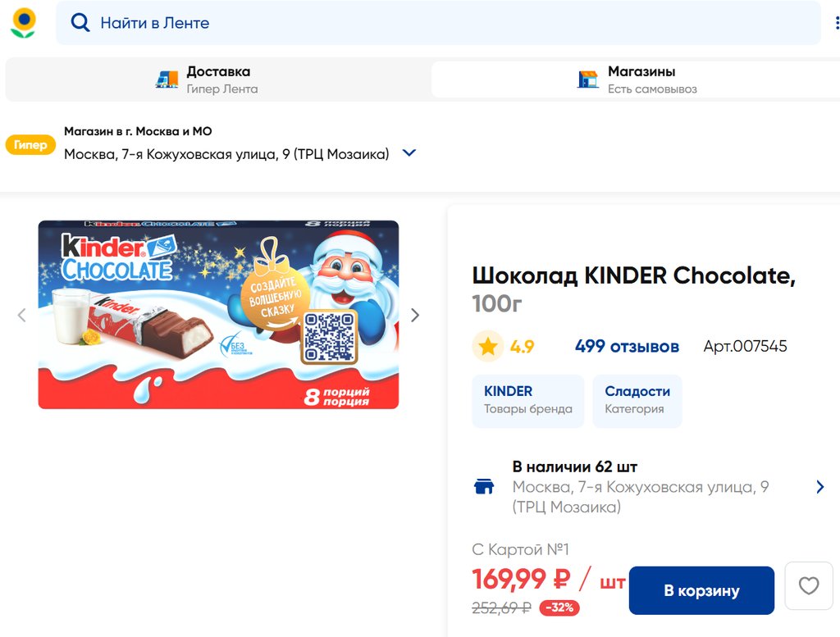Add to cart with В корзину button
The image size is (840, 637).
pyautogui.click(x=701, y=590)
